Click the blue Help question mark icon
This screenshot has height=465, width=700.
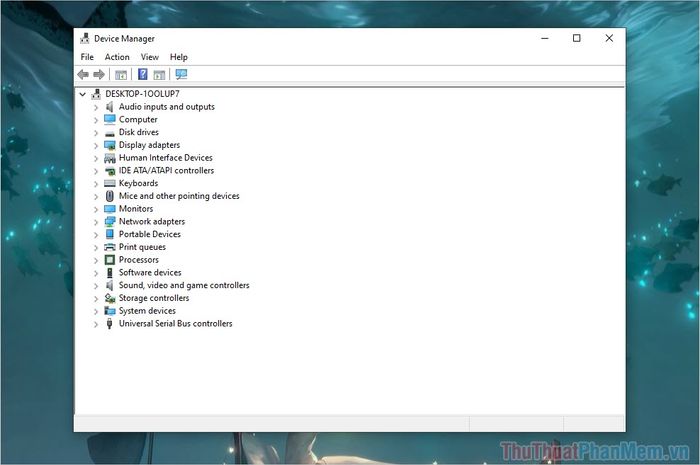[142, 74]
